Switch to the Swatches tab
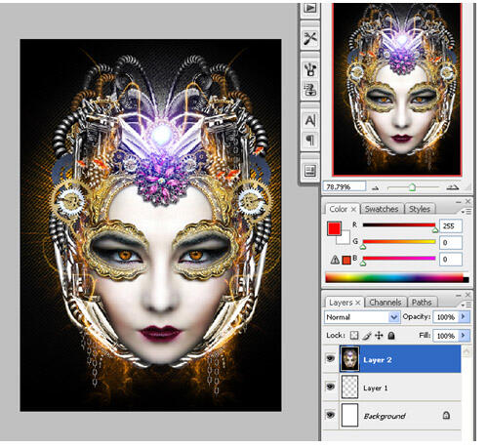The image size is (487, 448). click(x=382, y=209)
